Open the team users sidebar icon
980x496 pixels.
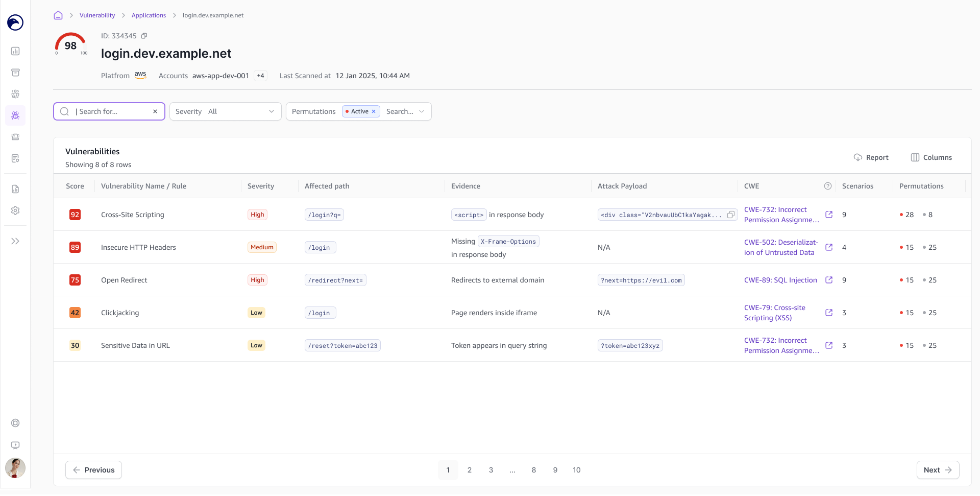[15, 94]
